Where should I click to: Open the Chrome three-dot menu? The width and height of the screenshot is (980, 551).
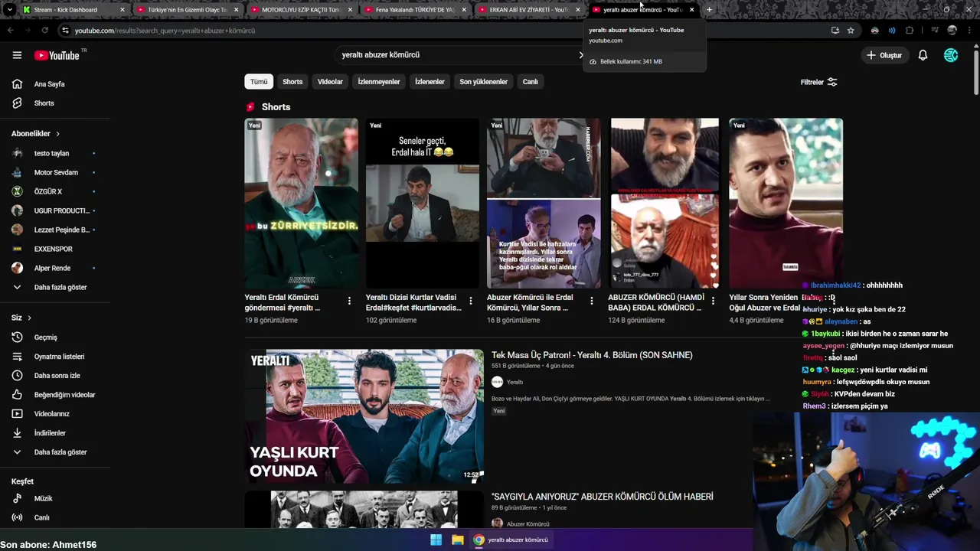971,31
